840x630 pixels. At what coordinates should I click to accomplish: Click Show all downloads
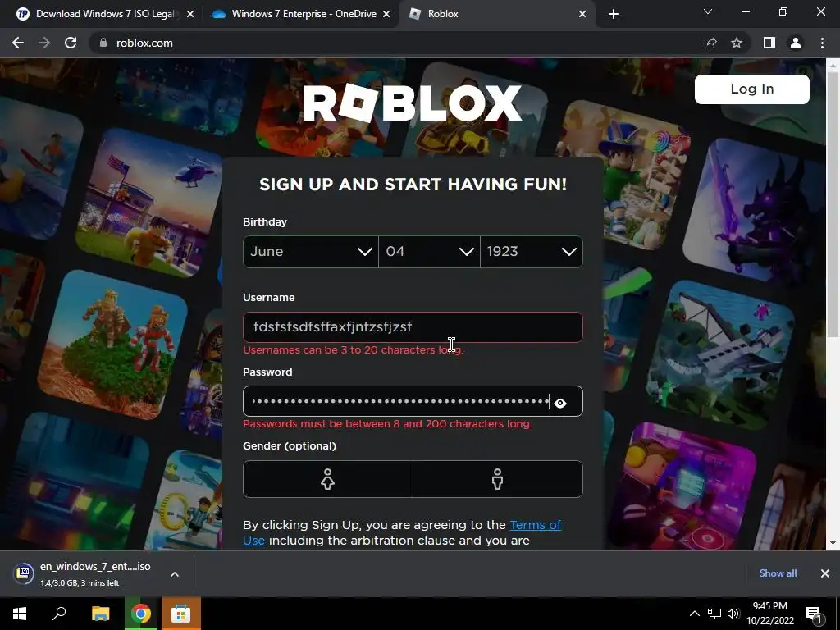(x=778, y=573)
